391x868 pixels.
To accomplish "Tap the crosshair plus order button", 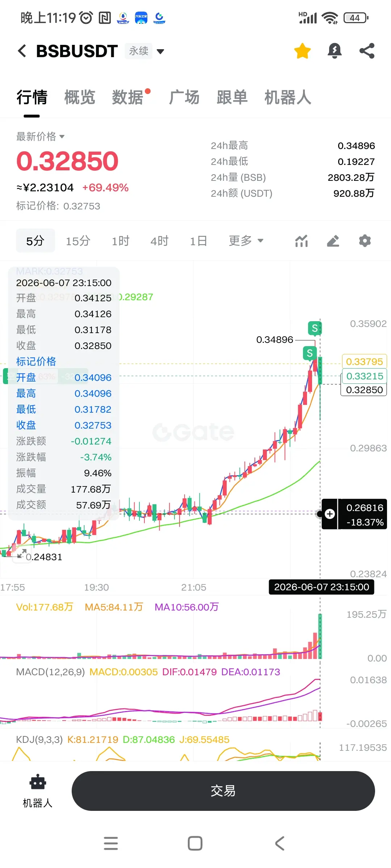I will point(330,514).
